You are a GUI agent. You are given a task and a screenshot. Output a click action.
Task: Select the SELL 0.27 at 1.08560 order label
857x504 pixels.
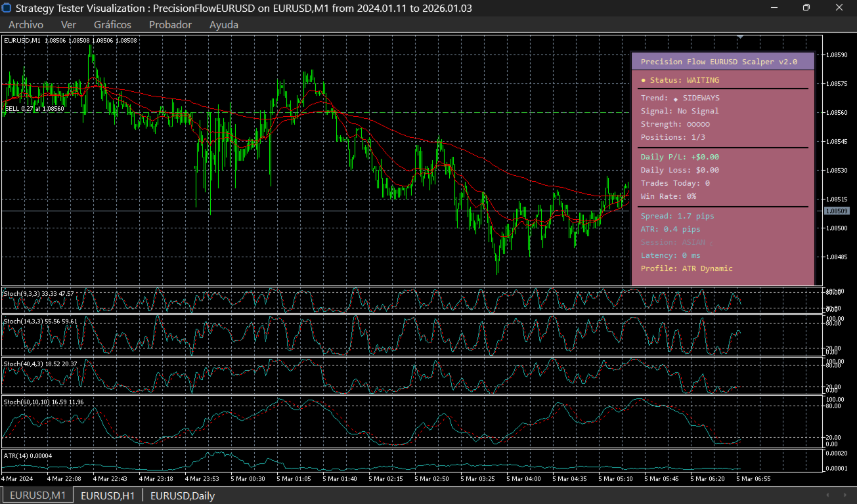point(34,109)
